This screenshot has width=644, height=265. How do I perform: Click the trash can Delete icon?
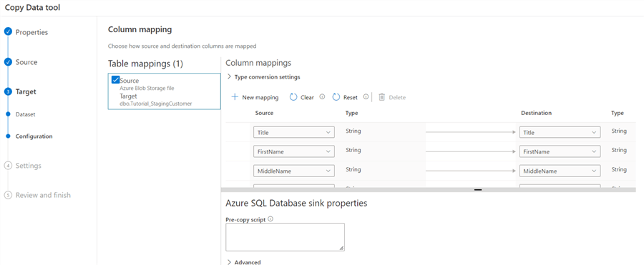pos(381,97)
